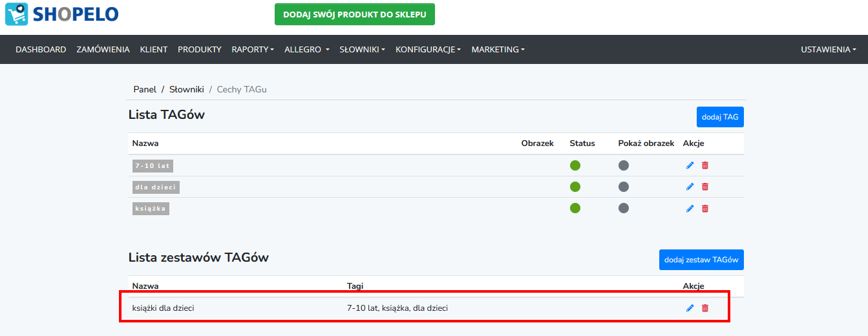Edit the 'książka' tag pencil icon

tap(690, 208)
